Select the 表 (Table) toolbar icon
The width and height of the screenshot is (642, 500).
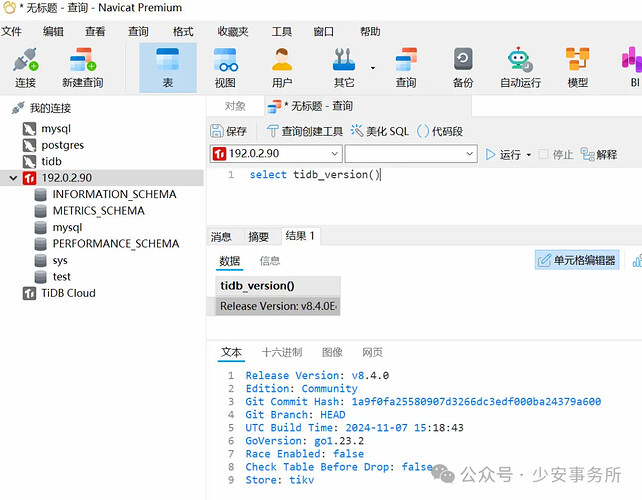168,68
